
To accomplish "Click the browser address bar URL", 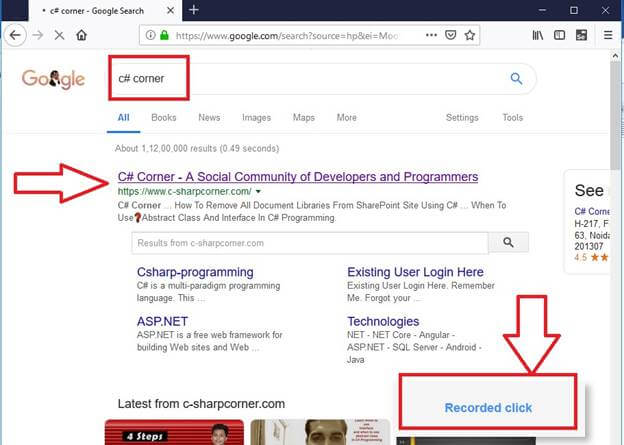I will coord(287,36).
